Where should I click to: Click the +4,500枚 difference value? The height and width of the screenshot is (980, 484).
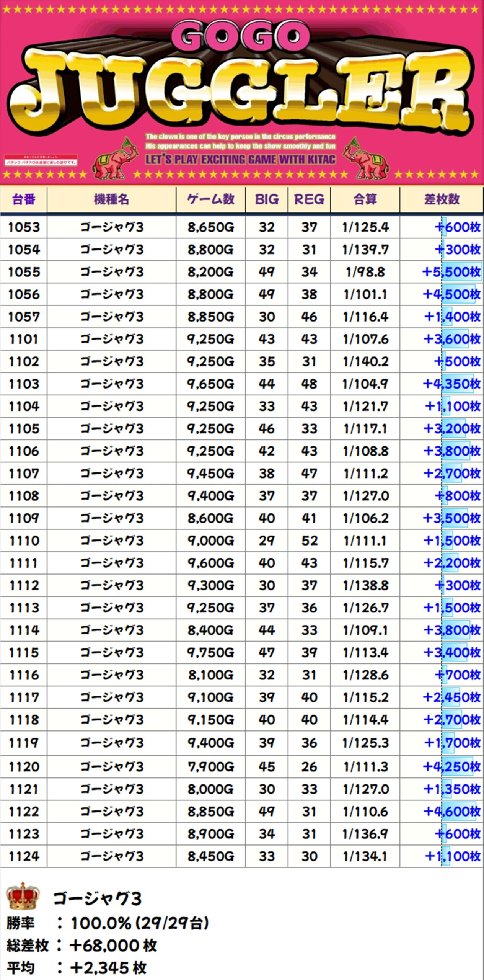451,294
